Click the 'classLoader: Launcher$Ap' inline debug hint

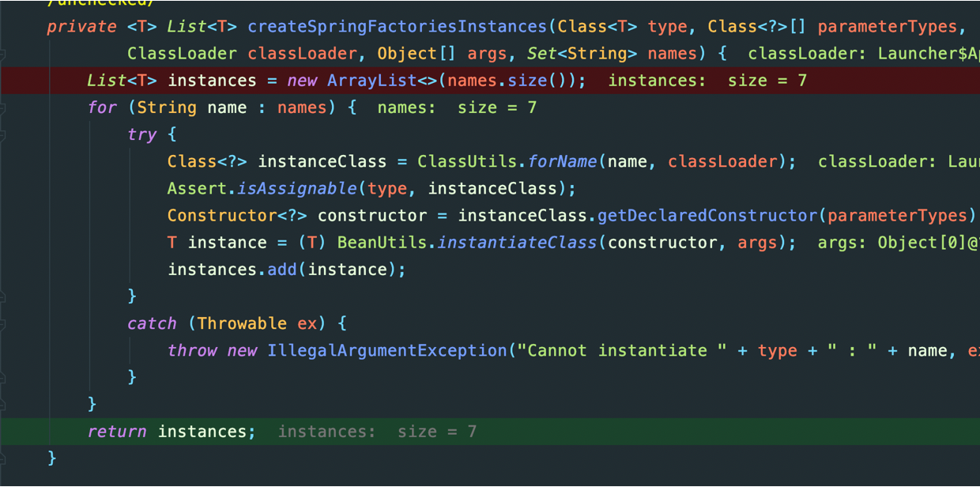click(864, 54)
